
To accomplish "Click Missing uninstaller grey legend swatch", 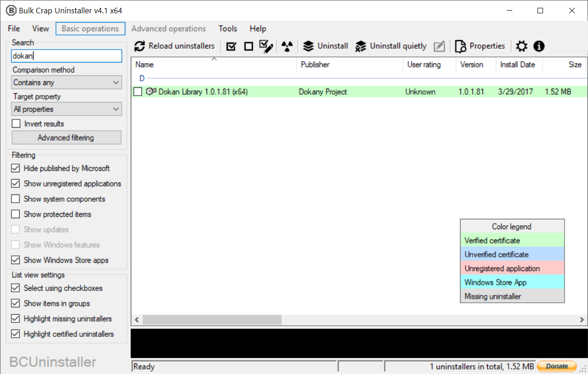I will coord(512,296).
